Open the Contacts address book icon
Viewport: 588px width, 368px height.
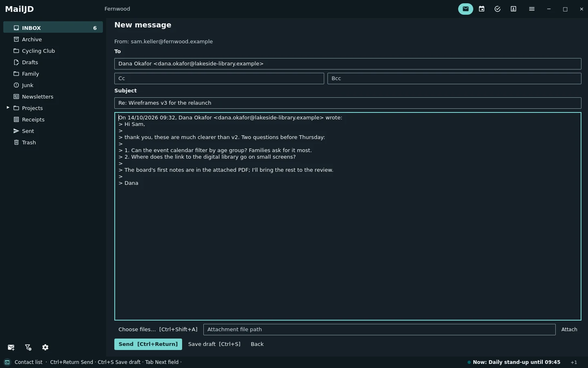(x=513, y=9)
